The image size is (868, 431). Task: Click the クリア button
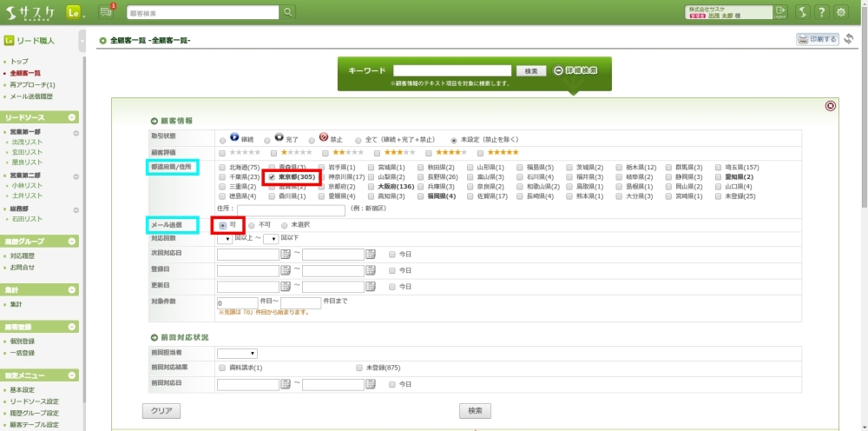(x=161, y=410)
